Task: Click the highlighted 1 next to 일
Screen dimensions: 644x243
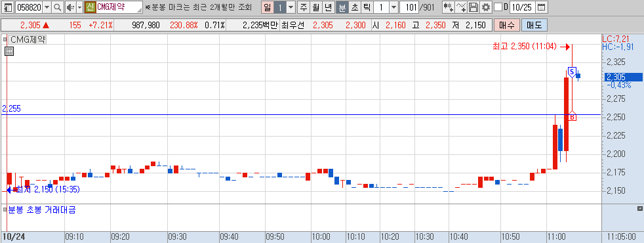Action: pyautogui.click(x=279, y=7)
